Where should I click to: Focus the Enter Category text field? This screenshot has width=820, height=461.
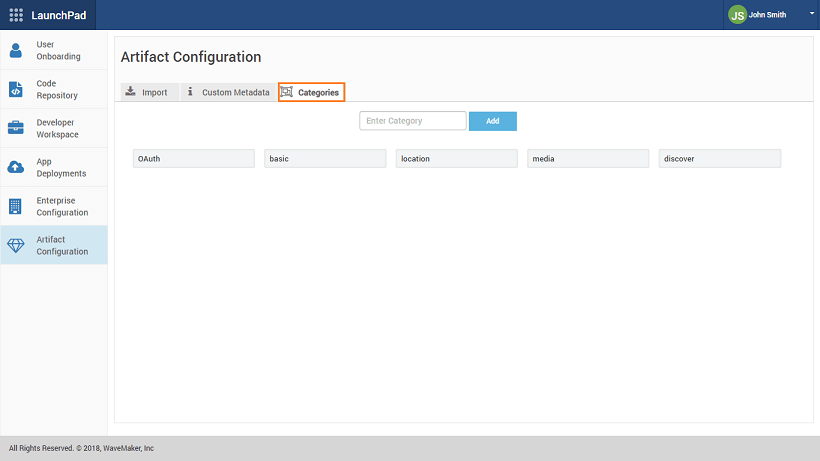[x=413, y=121]
